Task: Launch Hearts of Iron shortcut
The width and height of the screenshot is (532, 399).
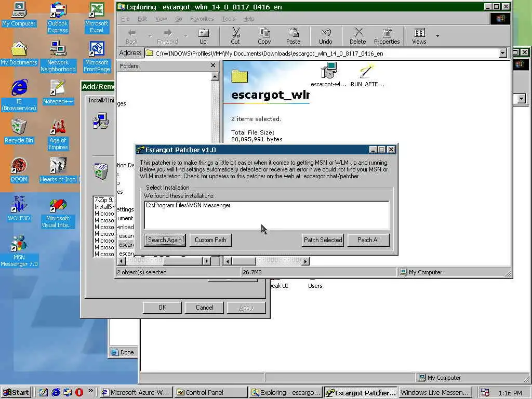Action: click(x=58, y=170)
